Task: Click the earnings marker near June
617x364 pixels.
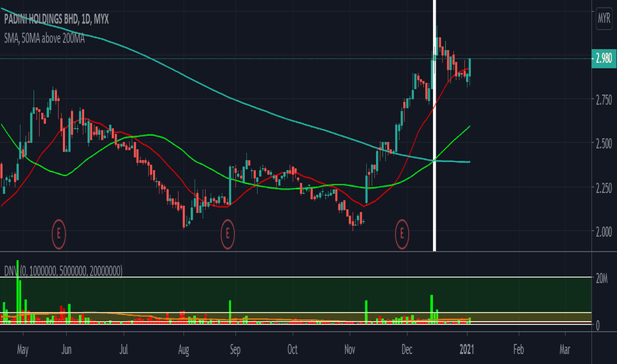Action: click(x=59, y=234)
